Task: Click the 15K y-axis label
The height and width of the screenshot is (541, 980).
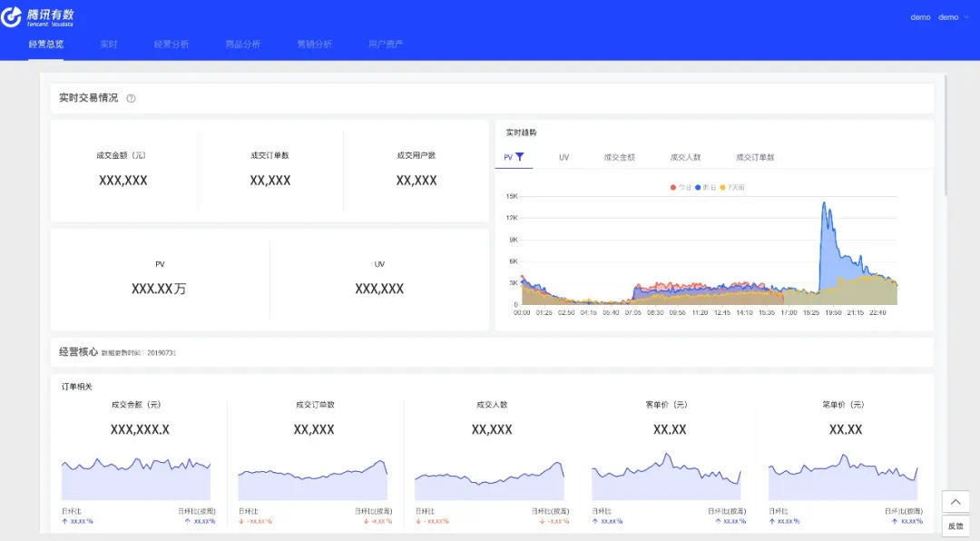Action: pyautogui.click(x=512, y=196)
